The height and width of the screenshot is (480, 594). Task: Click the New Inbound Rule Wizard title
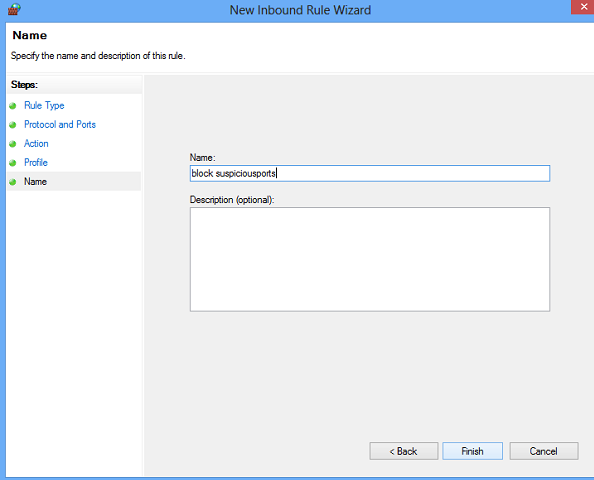coord(300,10)
